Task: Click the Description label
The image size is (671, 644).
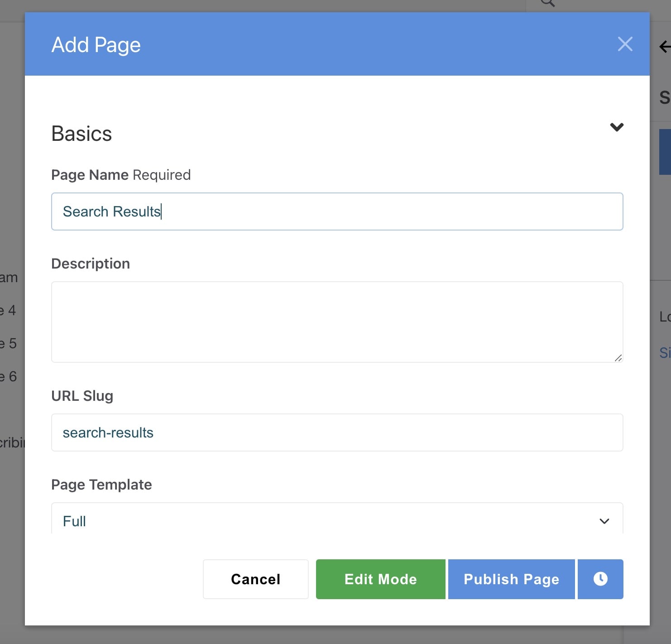Action: point(91,264)
